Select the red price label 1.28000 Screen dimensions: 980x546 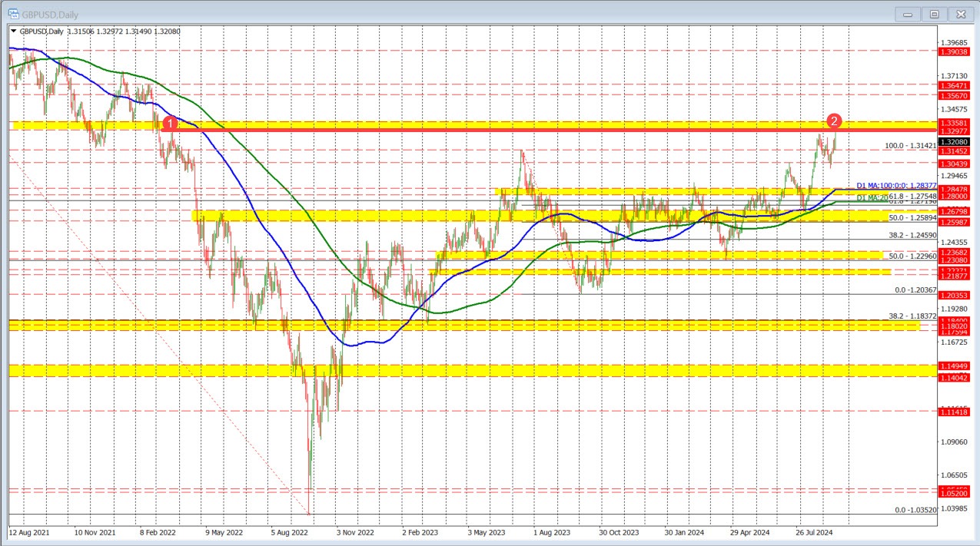click(x=953, y=197)
